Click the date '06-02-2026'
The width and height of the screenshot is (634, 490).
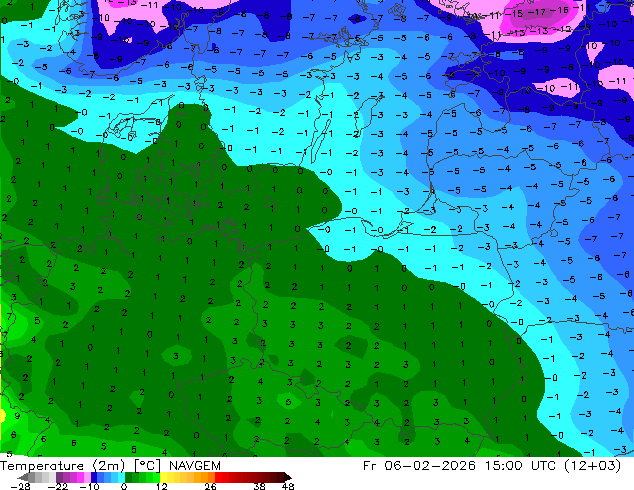coord(429,466)
